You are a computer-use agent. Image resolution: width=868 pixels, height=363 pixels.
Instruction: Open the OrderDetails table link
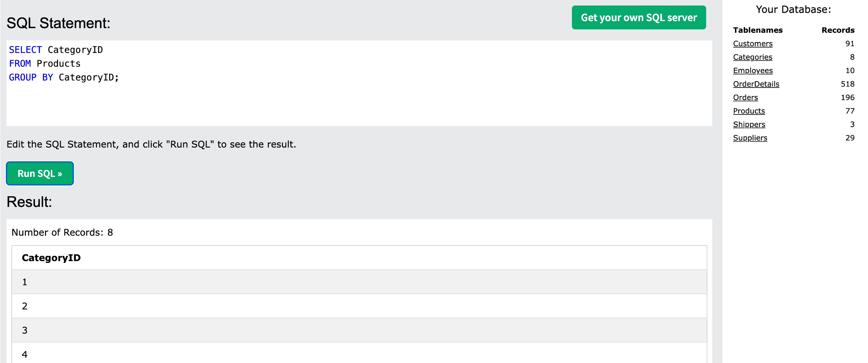(756, 84)
